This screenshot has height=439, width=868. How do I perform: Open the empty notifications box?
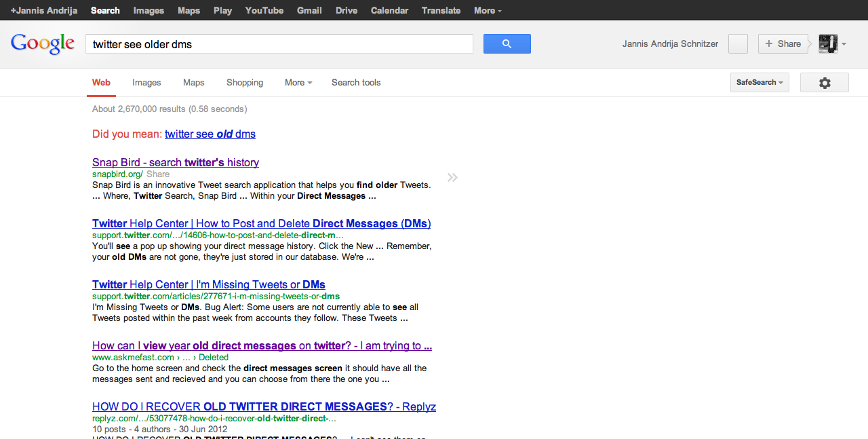tap(738, 43)
